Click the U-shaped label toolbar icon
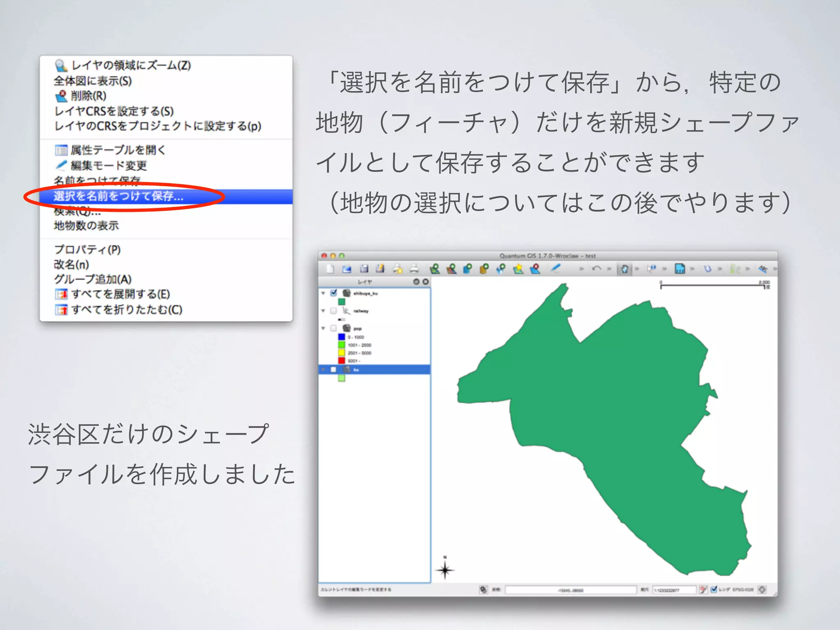This screenshot has height=630, width=840. click(x=708, y=269)
